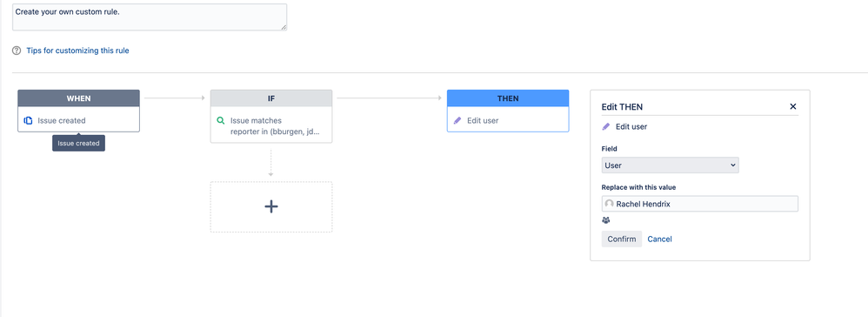The height and width of the screenshot is (317, 868).
Task: Open Issue matches reporter condition
Action: click(271, 125)
